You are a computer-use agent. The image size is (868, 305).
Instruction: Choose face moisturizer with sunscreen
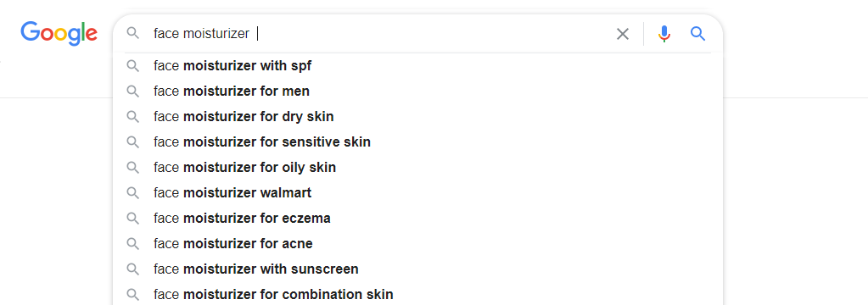(418, 269)
